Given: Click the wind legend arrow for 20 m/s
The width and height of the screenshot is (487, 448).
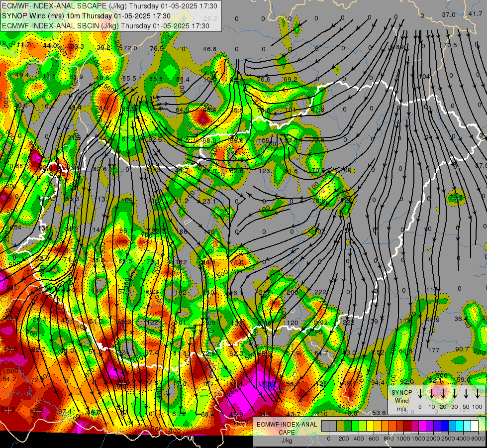Looking at the screenshot, I should click(x=443, y=394).
